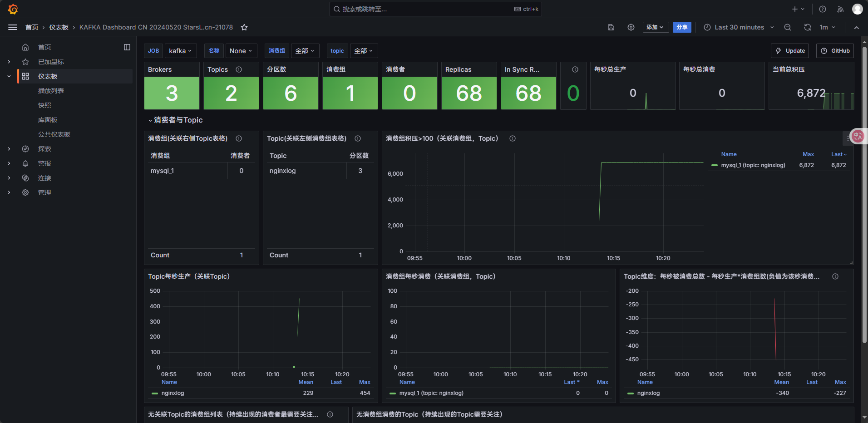Go to 首页 breadcrumb
This screenshot has width=868, height=423.
[32, 27]
